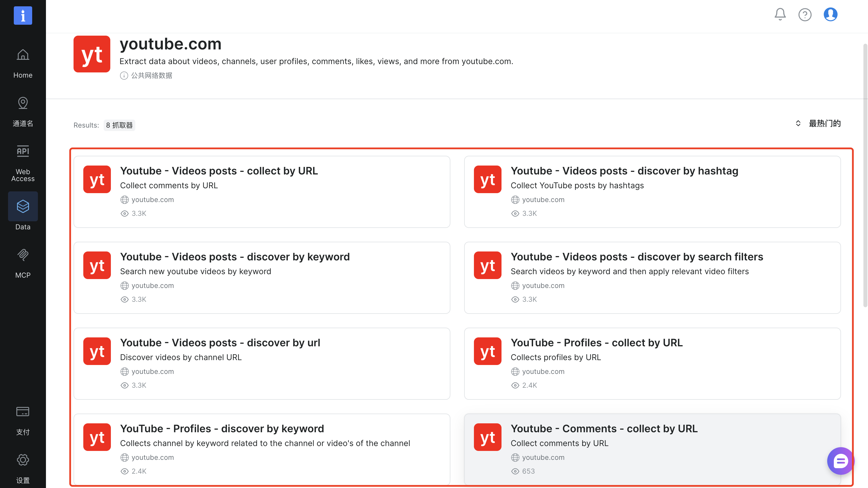Viewport: 868px width, 488px height.
Task: Click the 公共网络数据 info icon
Action: (x=124, y=76)
